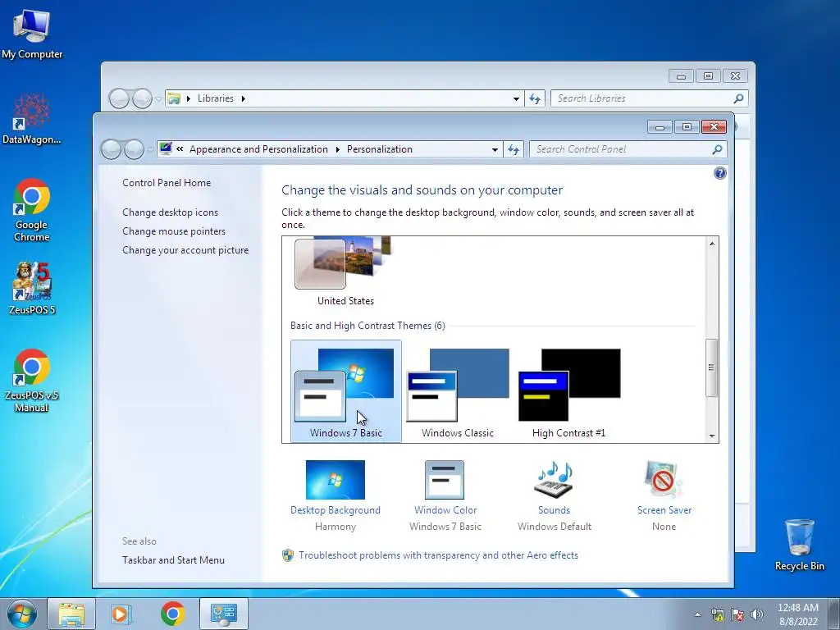The image size is (840, 630).
Task: Click the shield icon beside Troubleshoot link
Action: click(x=288, y=555)
